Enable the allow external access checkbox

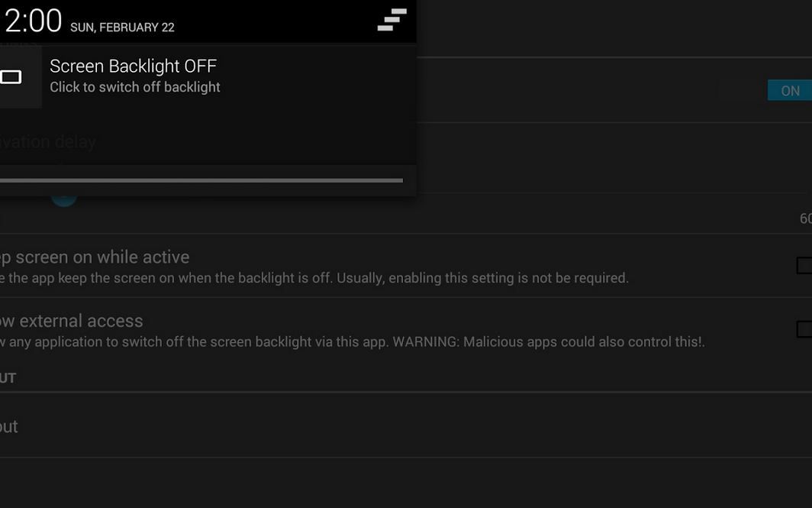click(804, 329)
